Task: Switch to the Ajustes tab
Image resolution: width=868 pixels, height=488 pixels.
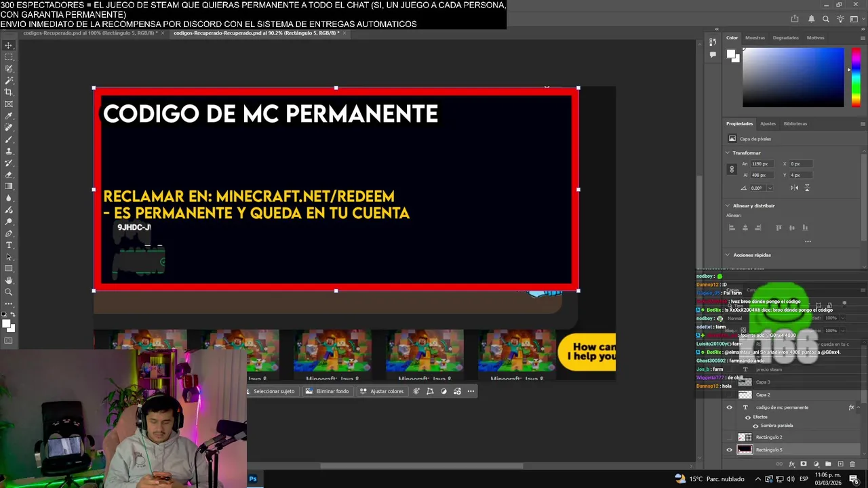Action: 768,123
